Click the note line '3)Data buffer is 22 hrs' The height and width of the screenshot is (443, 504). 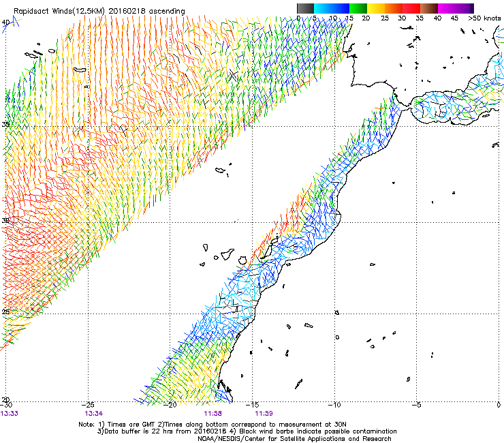pyautogui.click(x=247, y=431)
